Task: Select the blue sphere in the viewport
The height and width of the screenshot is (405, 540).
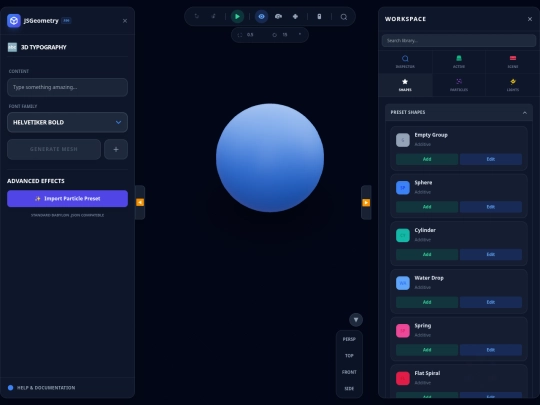Action: tap(270, 158)
